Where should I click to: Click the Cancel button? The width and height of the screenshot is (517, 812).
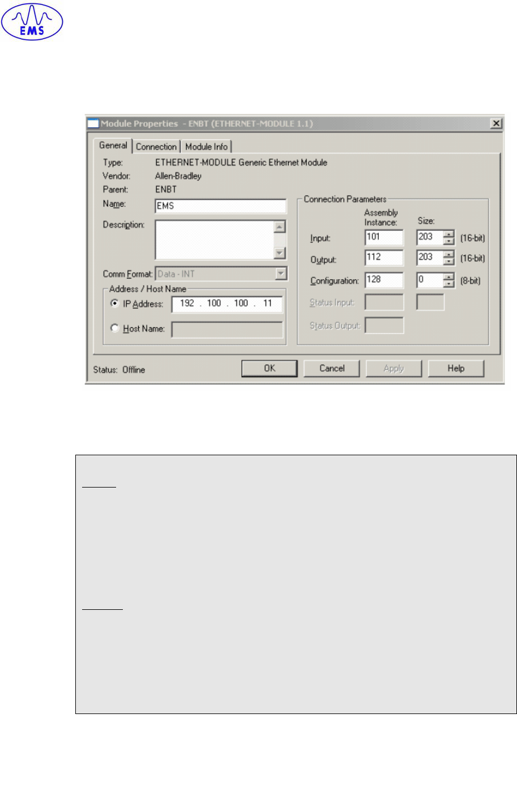pos(332,368)
